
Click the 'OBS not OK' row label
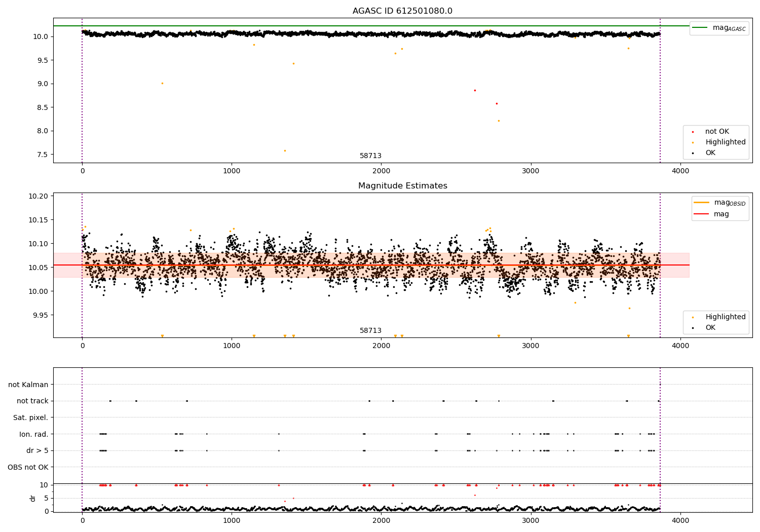(x=28, y=468)
